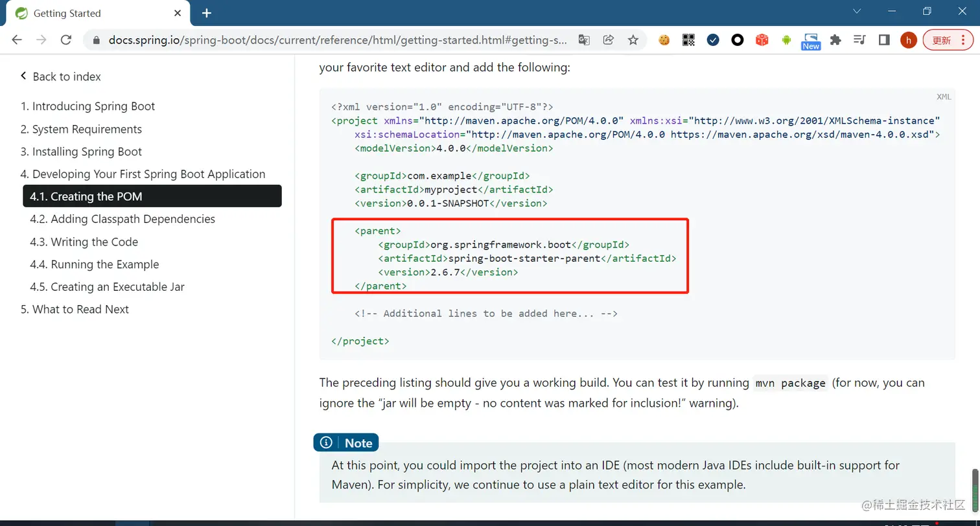The image size is (980, 526).
Task: Click the version 2.6.7 line
Action: [x=448, y=272]
